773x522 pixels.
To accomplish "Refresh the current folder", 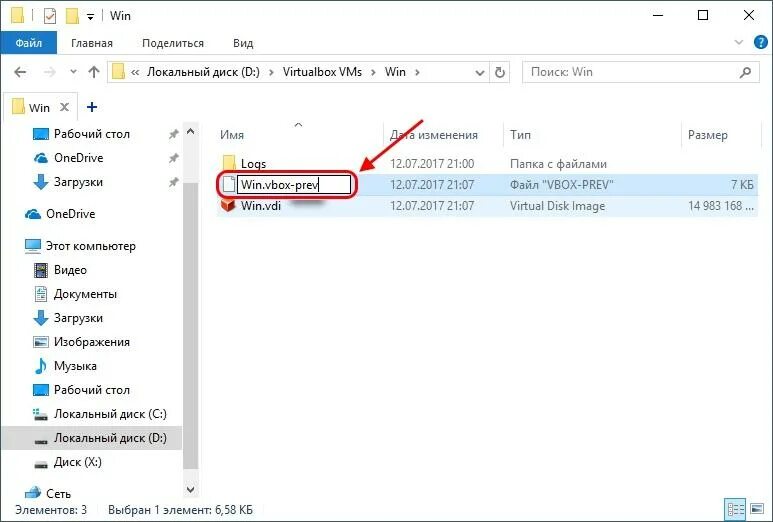I will pos(500,72).
